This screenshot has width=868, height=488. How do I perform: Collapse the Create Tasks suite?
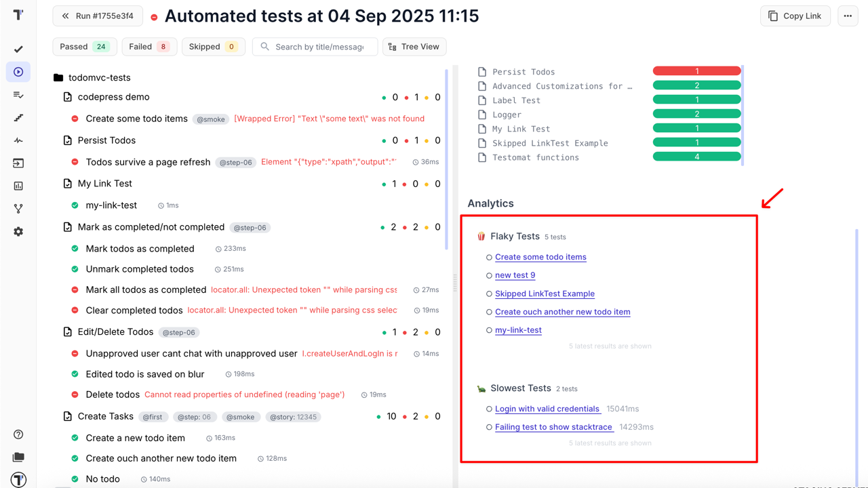68,417
